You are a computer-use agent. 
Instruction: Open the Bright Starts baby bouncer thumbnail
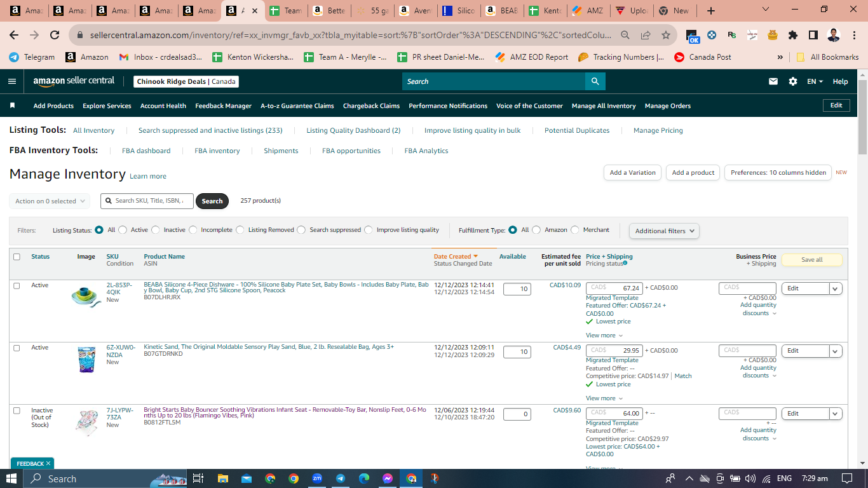pyautogui.click(x=86, y=423)
